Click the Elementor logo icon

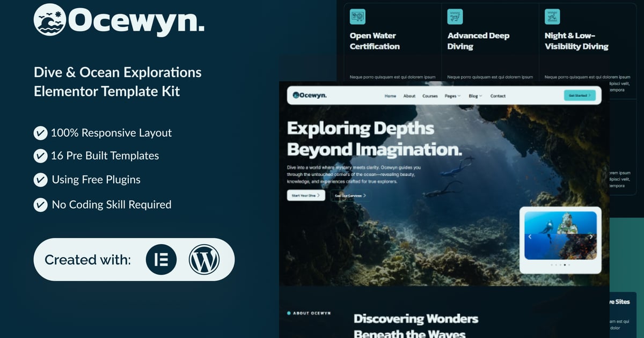click(161, 260)
